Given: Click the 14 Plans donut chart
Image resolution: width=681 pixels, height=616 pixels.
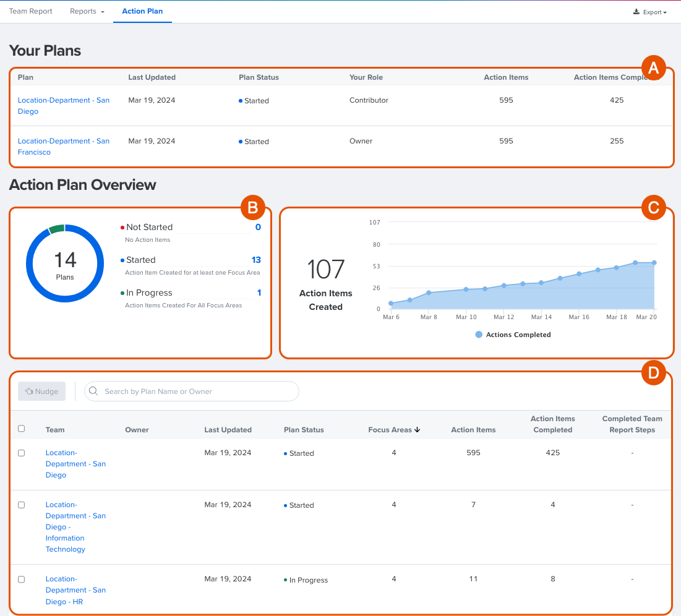Looking at the screenshot, I should pos(65,263).
